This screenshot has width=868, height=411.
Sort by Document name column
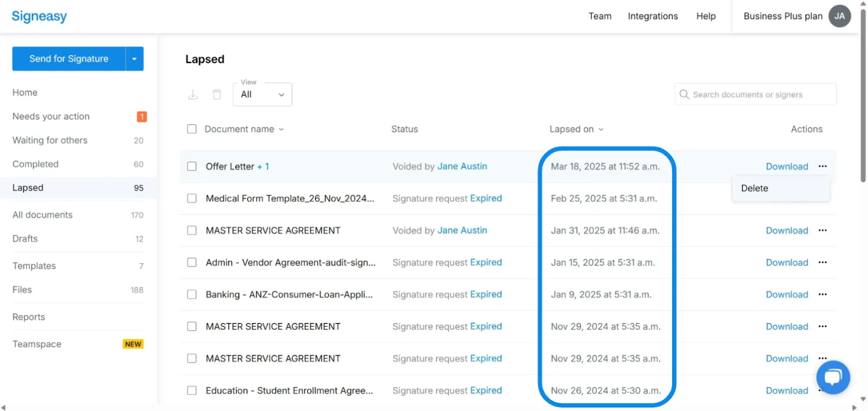[244, 129]
